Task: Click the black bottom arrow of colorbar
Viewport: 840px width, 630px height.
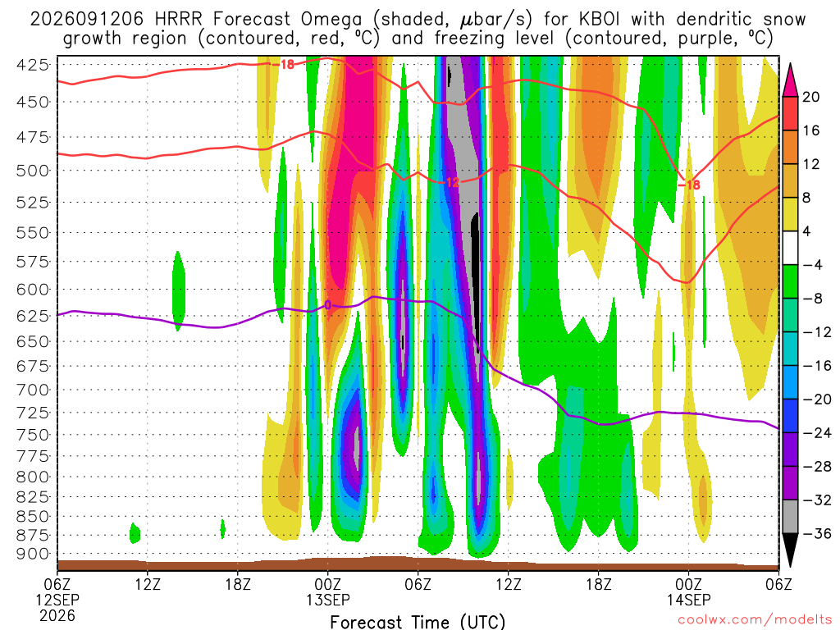Action: pyautogui.click(x=790, y=550)
